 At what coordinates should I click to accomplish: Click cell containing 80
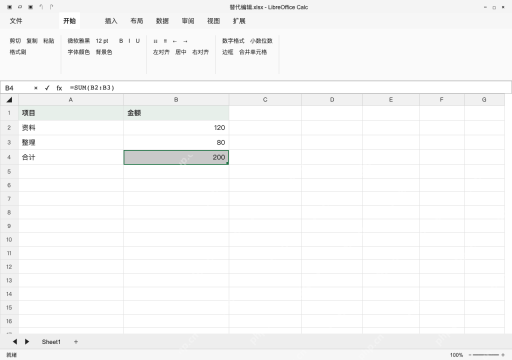click(176, 142)
